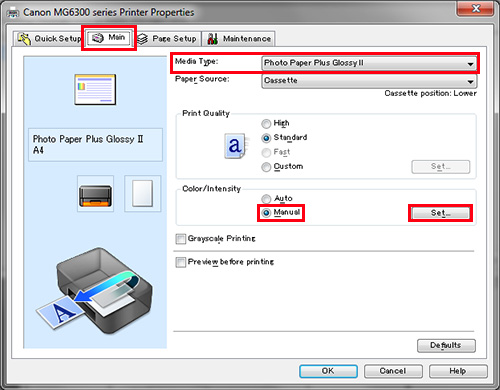Click the large printer illustration

pyautogui.click(x=95, y=291)
